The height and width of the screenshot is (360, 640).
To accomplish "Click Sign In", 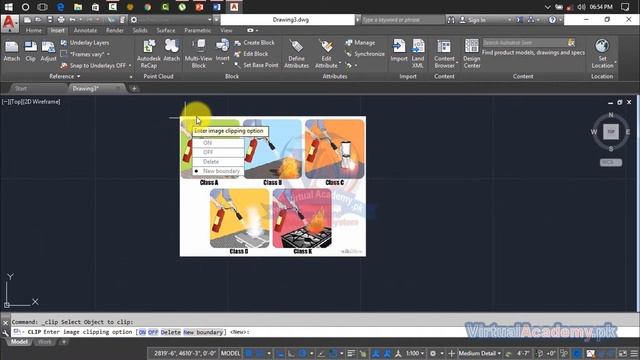I will 473,20.
